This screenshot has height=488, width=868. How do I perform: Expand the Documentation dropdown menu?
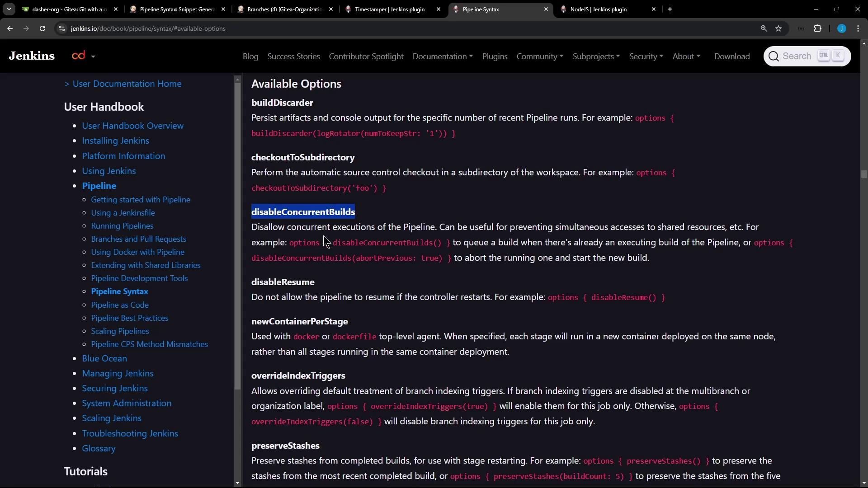point(443,56)
